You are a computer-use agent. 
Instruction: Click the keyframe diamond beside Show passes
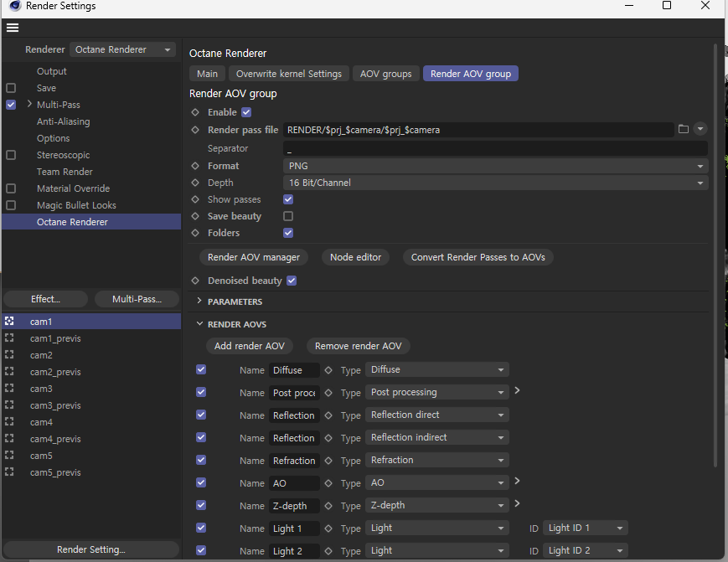pos(195,199)
